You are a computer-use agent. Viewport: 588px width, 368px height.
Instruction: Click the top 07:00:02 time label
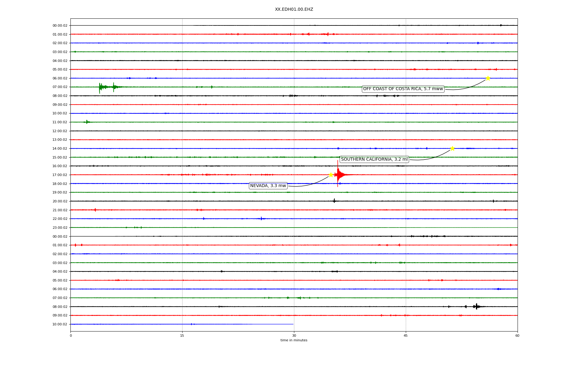[x=60, y=87]
